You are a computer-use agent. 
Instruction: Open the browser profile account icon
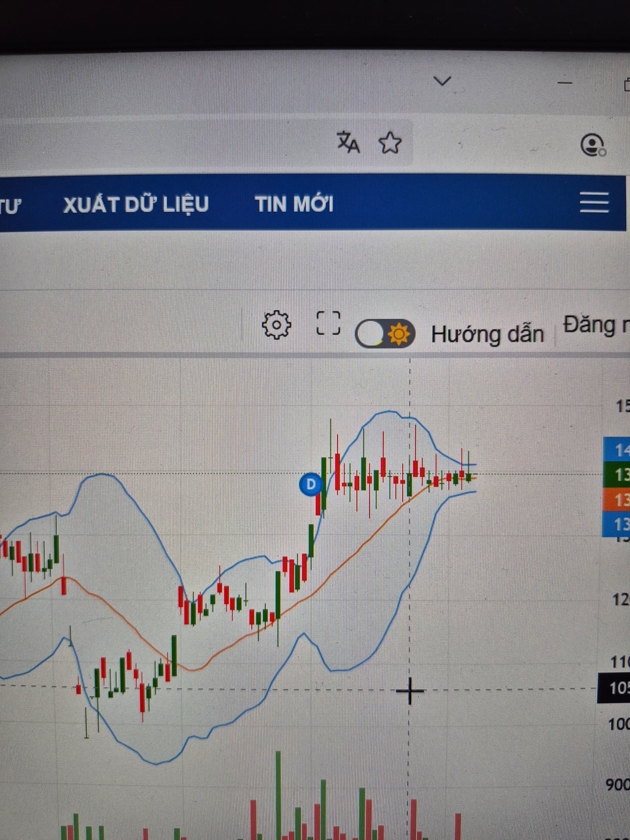click(593, 145)
